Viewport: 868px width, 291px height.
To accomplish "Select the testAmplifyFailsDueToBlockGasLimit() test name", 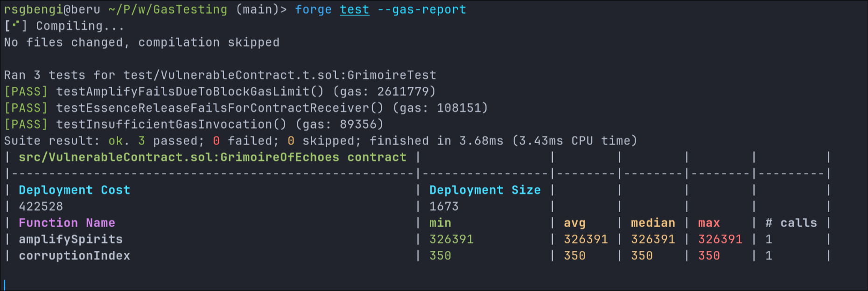I will coord(190,91).
